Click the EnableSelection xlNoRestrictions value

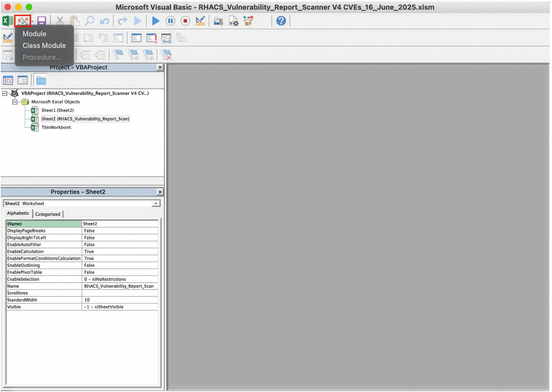click(120, 279)
